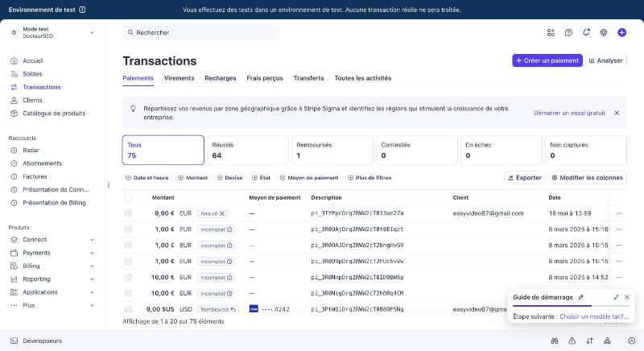Click the Développeurs terminal icon
644x351 pixels.
14,341
